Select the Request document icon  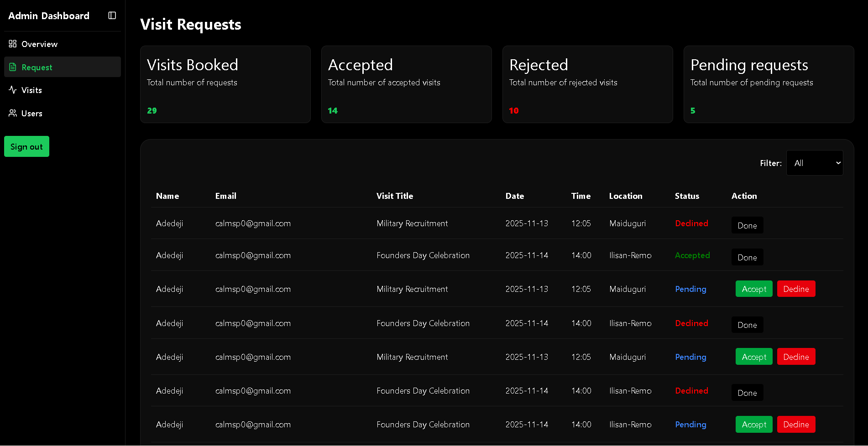pyautogui.click(x=13, y=67)
